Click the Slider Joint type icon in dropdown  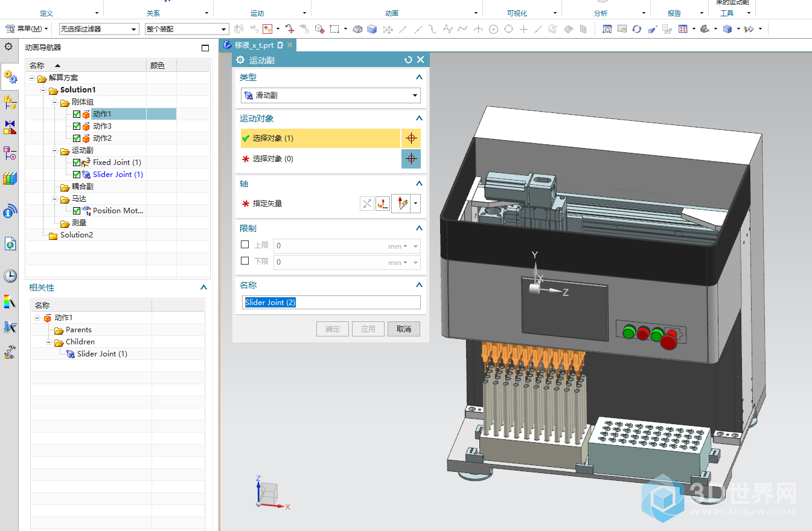[x=248, y=95]
